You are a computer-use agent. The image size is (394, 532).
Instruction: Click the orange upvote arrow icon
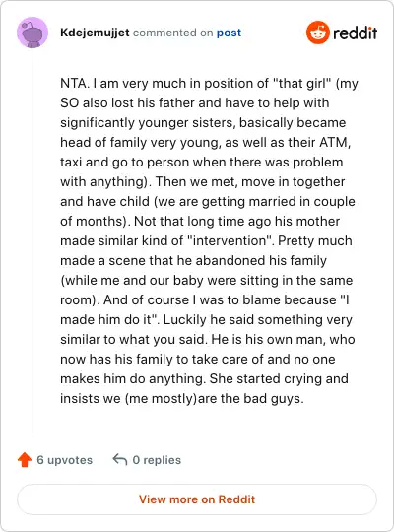point(25,460)
